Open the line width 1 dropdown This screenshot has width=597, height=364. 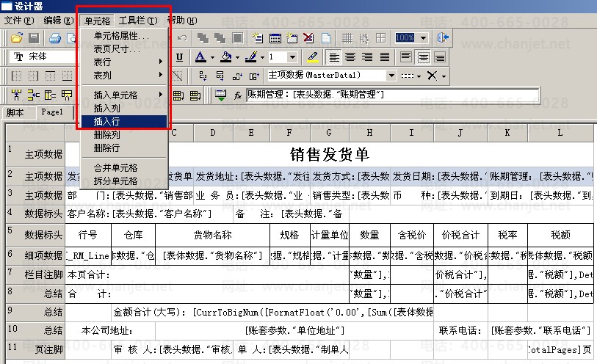pos(292,57)
